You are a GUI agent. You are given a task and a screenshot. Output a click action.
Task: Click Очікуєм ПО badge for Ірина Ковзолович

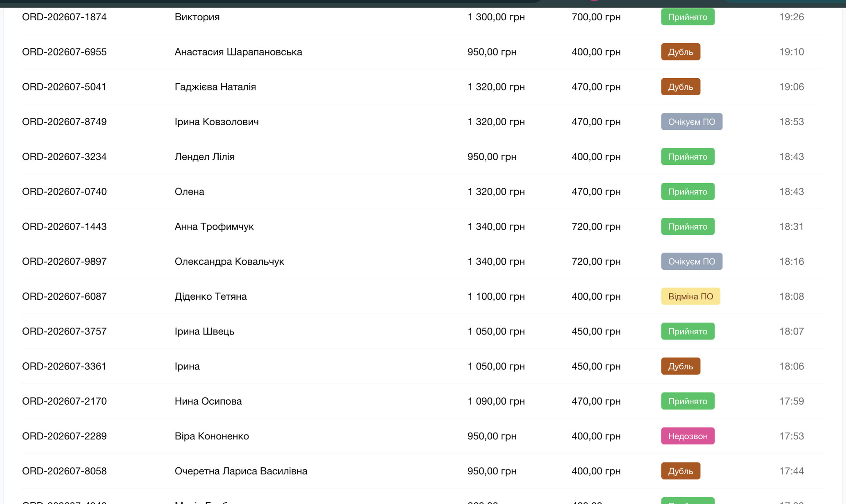pyautogui.click(x=692, y=122)
